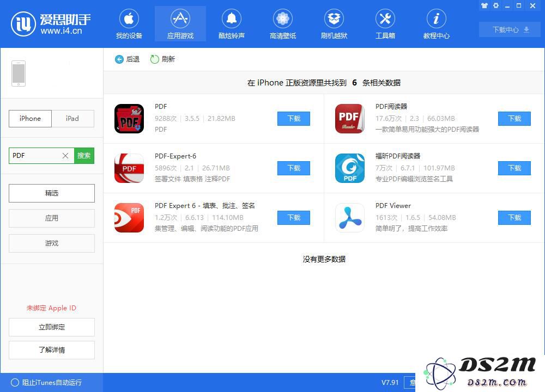Click the 专业PDF编辑浏览签名工具 description
Viewport: 545px width, 392px height.
pyautogui.click(x=414, y=179)
